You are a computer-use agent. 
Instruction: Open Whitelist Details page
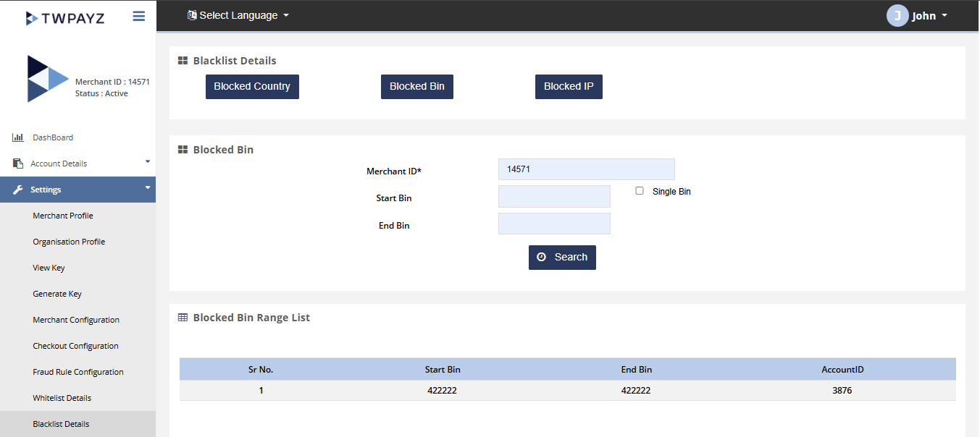[x=62, y=398]
